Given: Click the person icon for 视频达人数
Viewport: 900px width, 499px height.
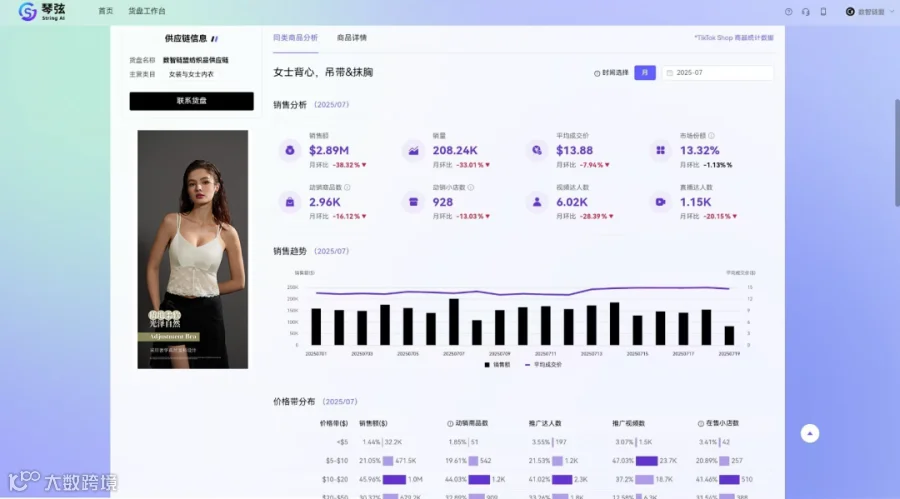Looking at the screenshot, I should [537, 202].
